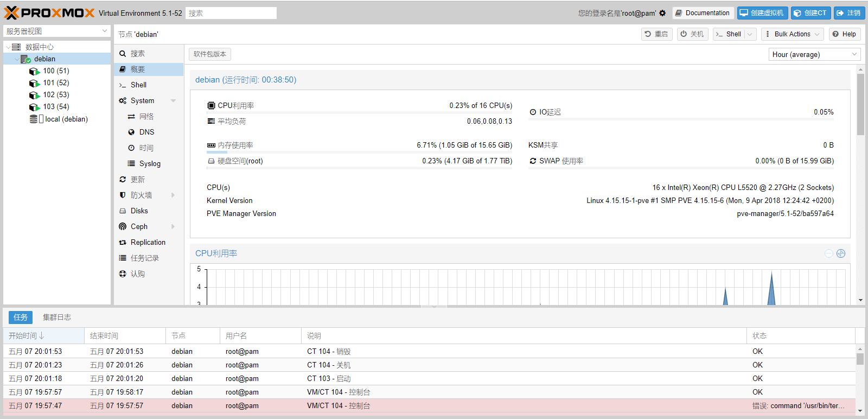Viewport: 868px width, 419px height.
Task: Collapse the System menu section
Action: pos(173,101)
